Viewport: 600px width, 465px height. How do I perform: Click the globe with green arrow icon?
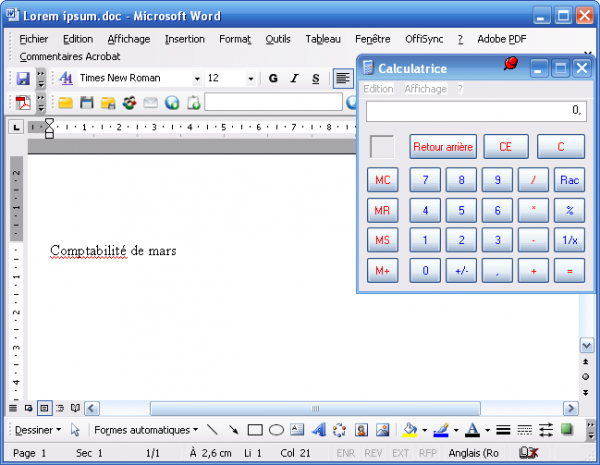(172, 103)
